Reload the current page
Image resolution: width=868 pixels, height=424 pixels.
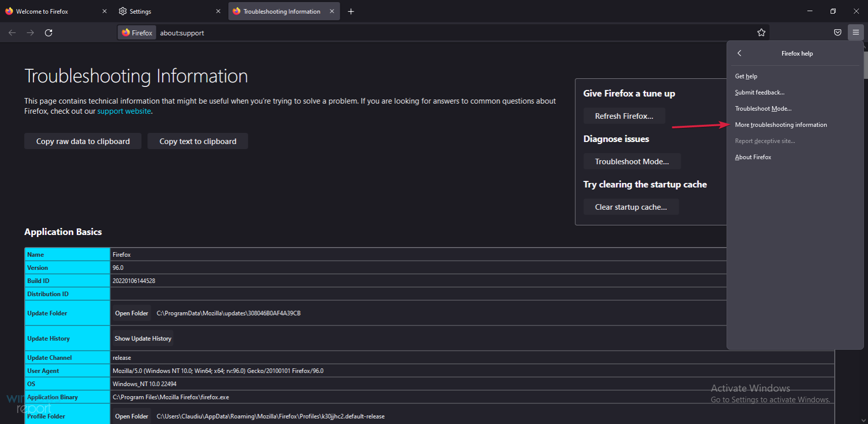48,33
